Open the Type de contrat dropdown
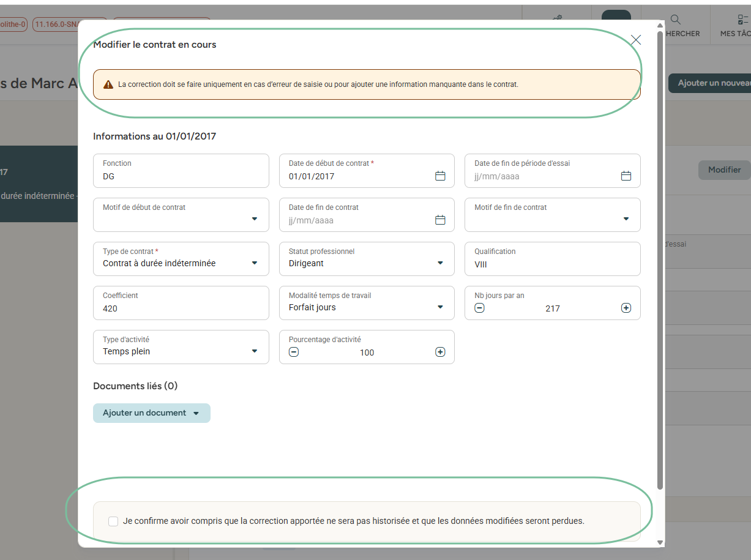 click(x=255, y=263)
